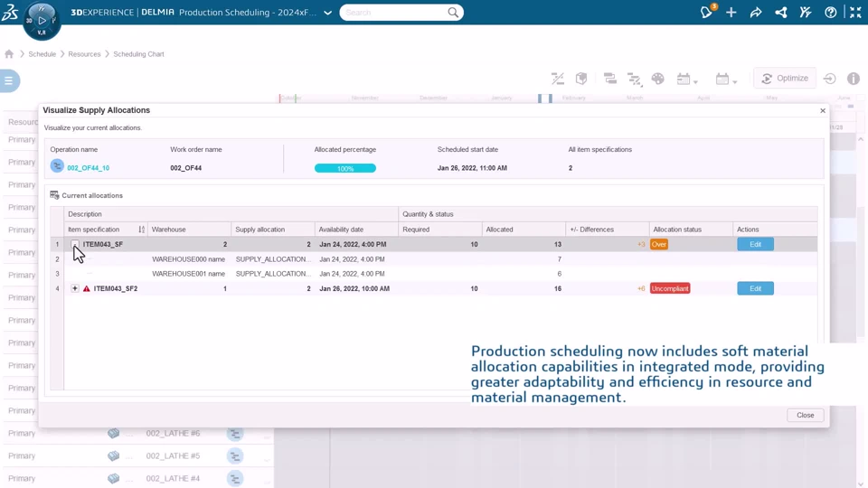Click the Dassault Systèmes 3DS logo
The width and height of the screenshot is (868, 488).
(10, 12)
